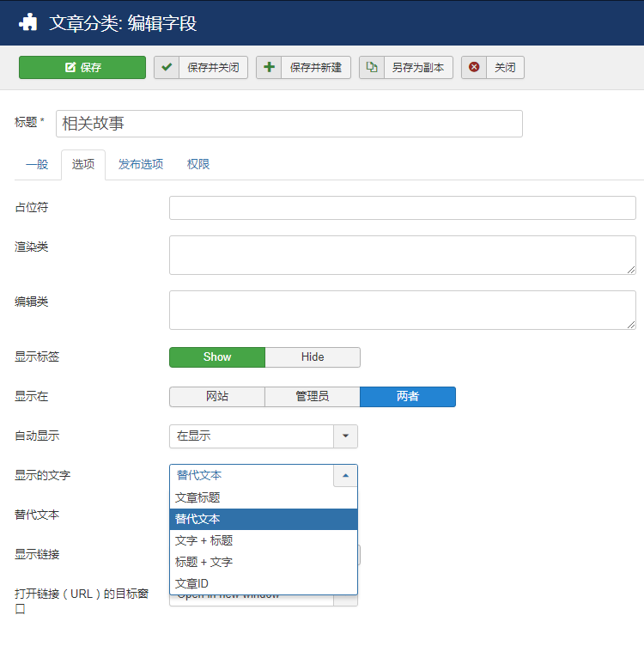
Task: Select 网站 for 显示在 option
Action: (217, 397)
